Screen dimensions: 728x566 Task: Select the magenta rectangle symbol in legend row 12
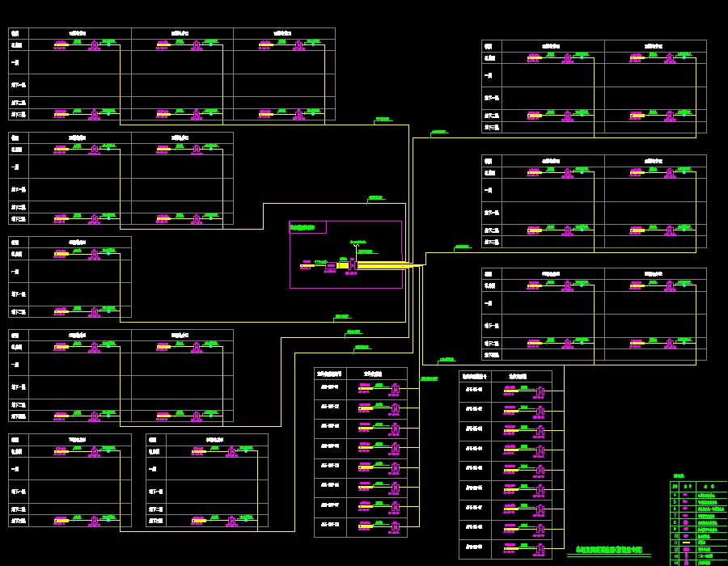686,549
